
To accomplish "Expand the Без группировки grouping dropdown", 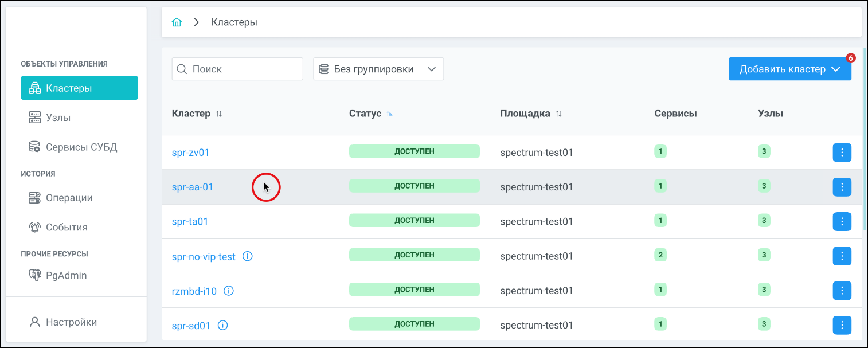I will click(378, 69).
